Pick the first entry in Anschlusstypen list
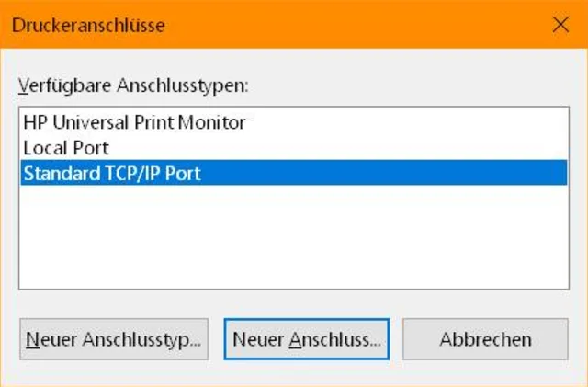The height and width of the screenshot is (387, 588). [x=134, y=121]
